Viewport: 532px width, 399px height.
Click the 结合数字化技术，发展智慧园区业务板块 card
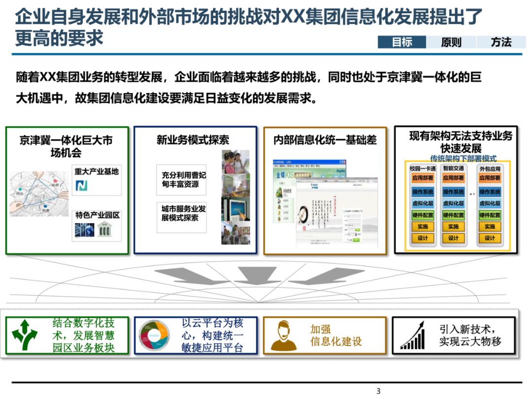point(67,335)
